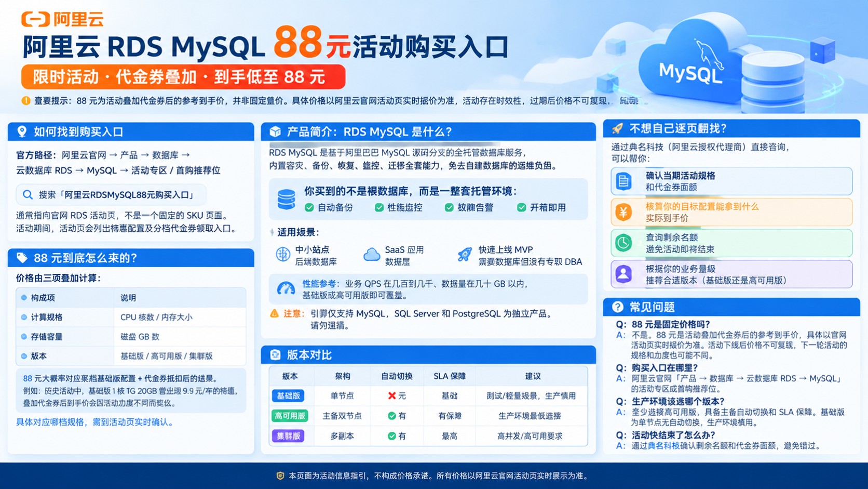868x489 pixels.
Task: Click the rocket icon beside 不想自己逐页翻找
Action: tap(617, 128)
